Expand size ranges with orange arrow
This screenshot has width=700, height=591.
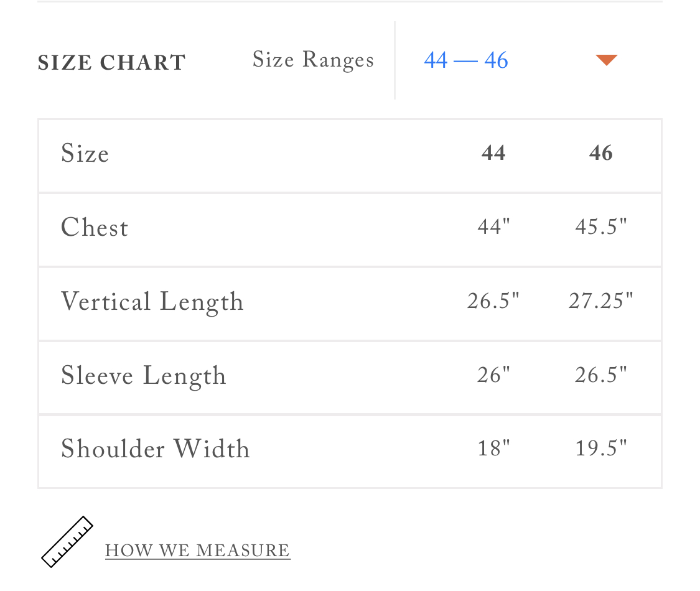point(606,60)
